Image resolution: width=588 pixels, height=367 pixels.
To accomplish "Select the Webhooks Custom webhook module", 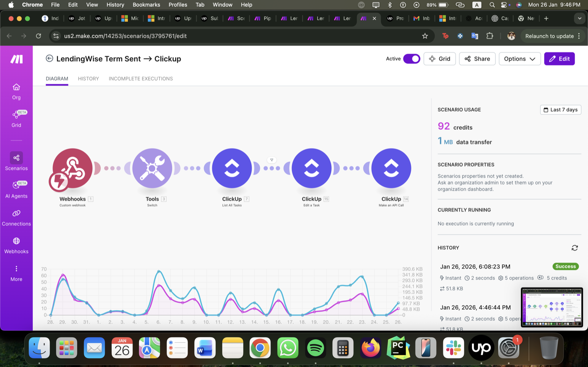I will (x=72, y=168).
